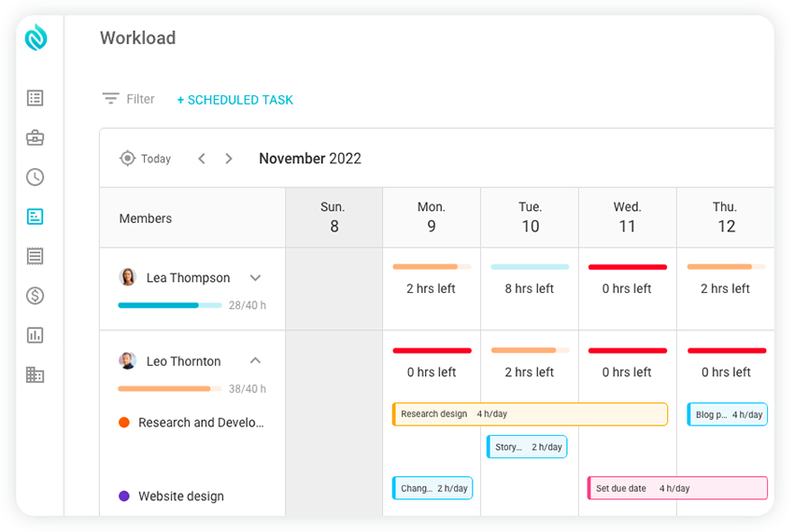
Task: Click Leo Thornton's 38/40 h progress bar
Action: click(x=170, y=389)
